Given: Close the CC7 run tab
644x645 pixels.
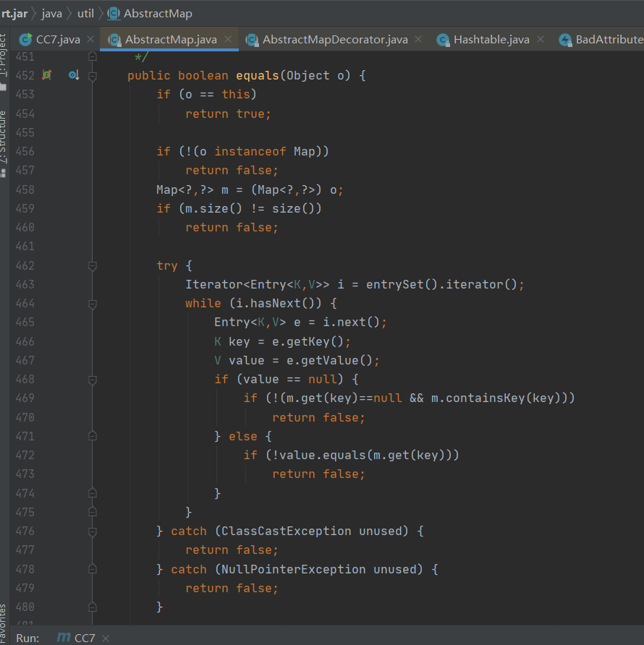Looking at the screenshot, I should click(106, 638).
